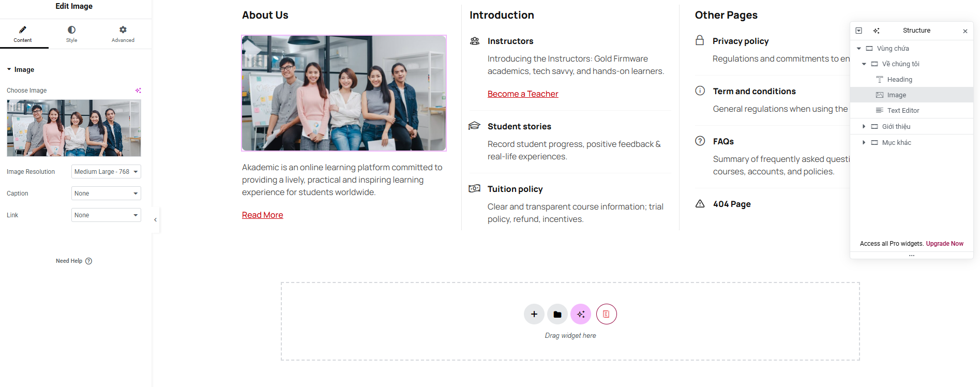Close the Structure panel

pyautogui.click(x=965, y=31)
